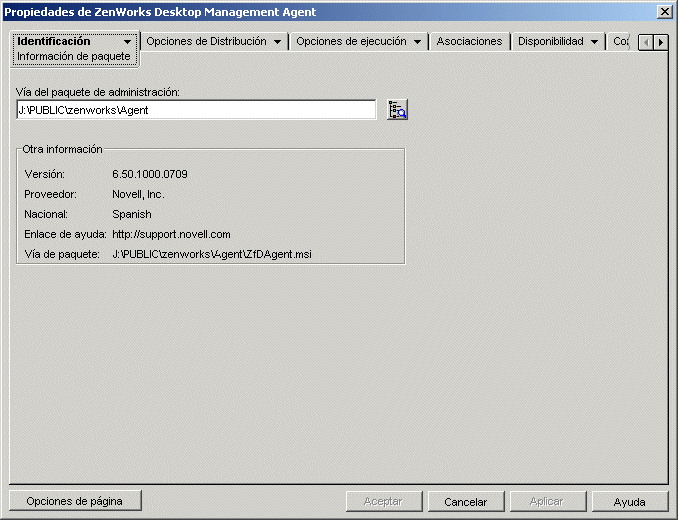
Task: Click the version value 6.50.1000.0709
Action: 150,174
